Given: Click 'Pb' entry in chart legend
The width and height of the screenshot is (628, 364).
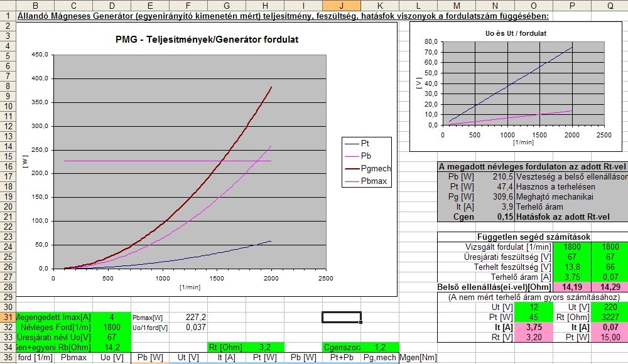Looking at the screenshot, I should (365, 156).
